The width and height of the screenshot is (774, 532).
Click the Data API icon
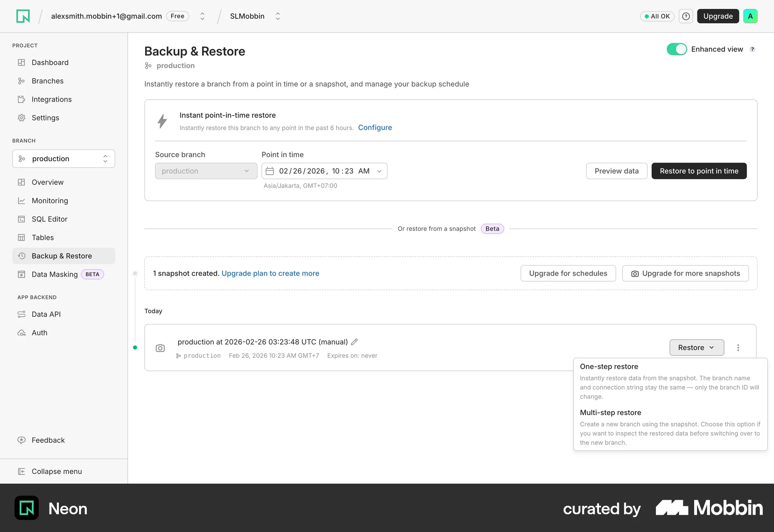point(21,314)
